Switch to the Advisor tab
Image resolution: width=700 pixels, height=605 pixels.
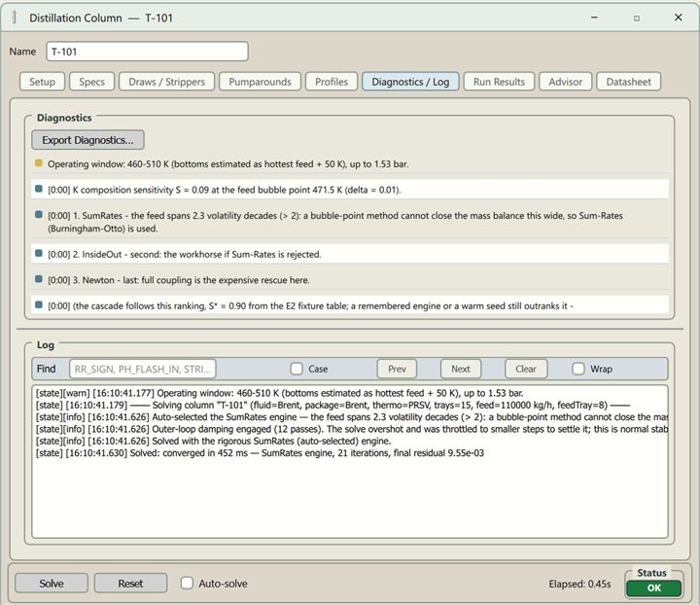click(565, 82)
